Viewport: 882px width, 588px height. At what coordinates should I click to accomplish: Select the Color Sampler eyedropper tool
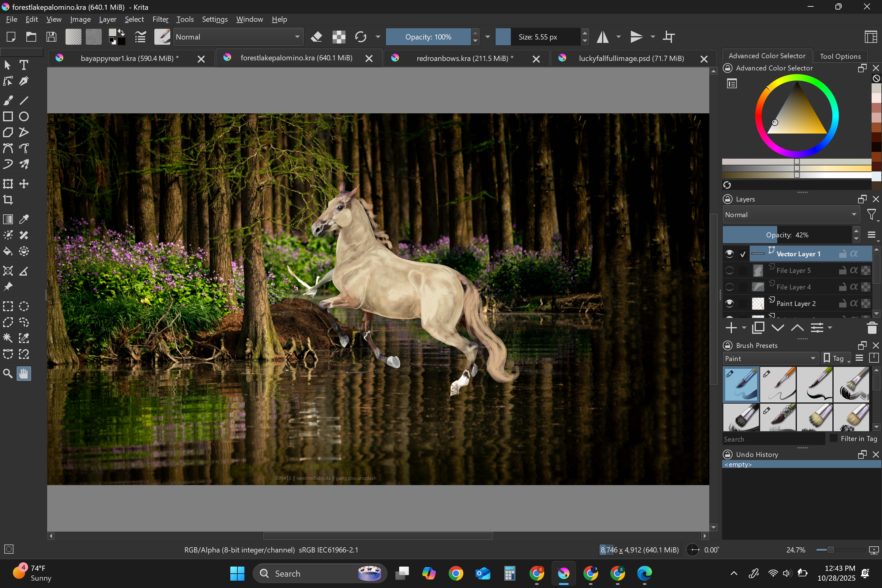point(24,219)
